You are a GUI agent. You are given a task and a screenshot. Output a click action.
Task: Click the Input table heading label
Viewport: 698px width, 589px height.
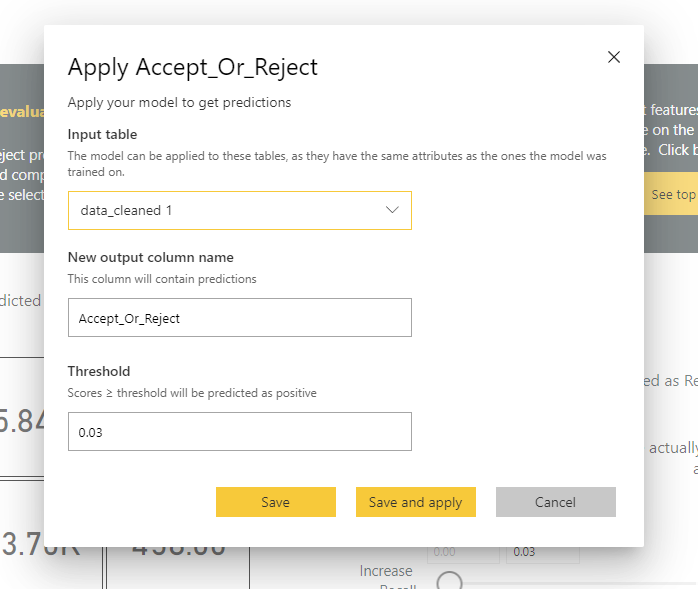(x=102, y=134)
